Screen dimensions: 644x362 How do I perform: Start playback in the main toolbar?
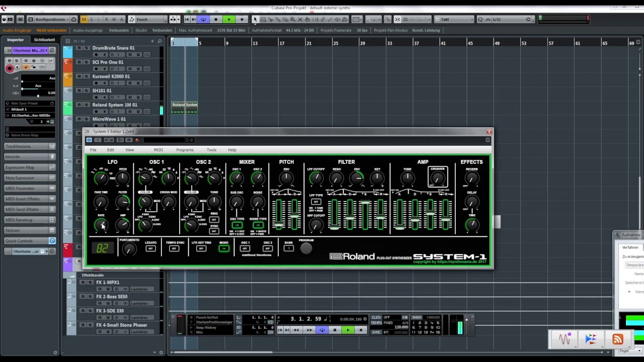point(229,19)
